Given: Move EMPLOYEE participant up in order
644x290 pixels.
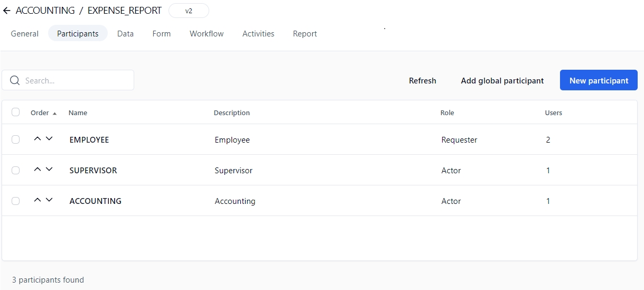Looking at the screenshot, I should 37,139.
